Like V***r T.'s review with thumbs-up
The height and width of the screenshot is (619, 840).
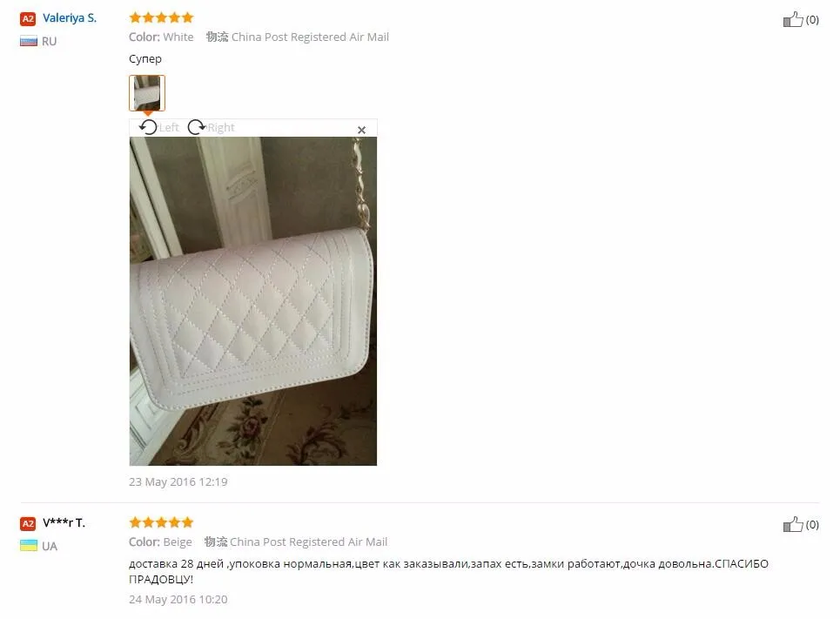(x=793, y=525)
